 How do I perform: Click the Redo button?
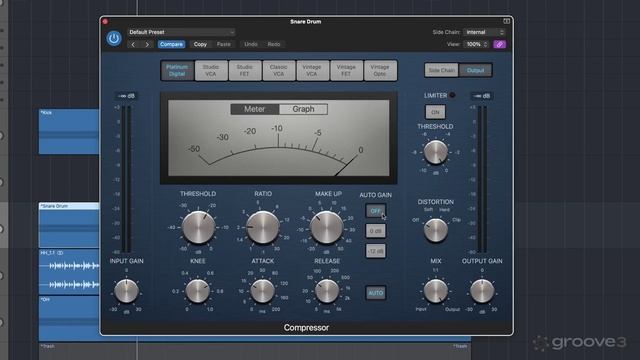pyautogui.click(x=274, y=44)
